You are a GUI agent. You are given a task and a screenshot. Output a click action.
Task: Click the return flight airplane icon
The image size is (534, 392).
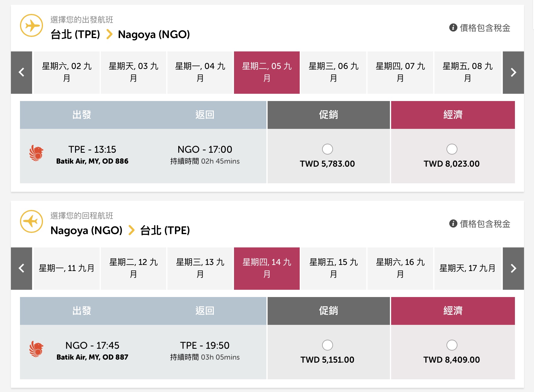coord(31,221)
